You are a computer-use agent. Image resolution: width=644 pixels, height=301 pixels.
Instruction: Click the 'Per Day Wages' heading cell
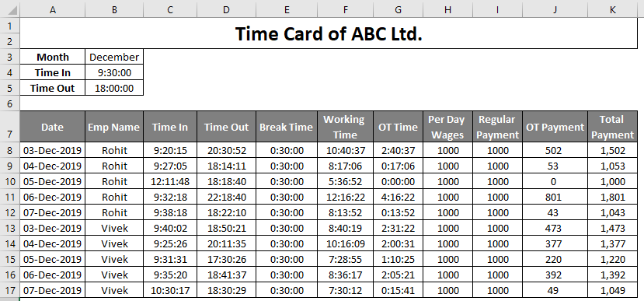tap(447, 127)
